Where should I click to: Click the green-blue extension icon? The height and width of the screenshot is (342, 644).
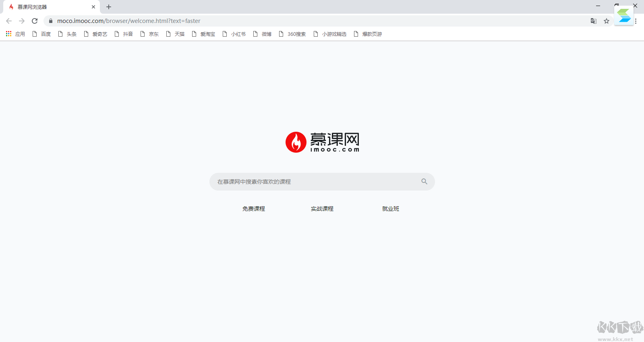[623, 16]
